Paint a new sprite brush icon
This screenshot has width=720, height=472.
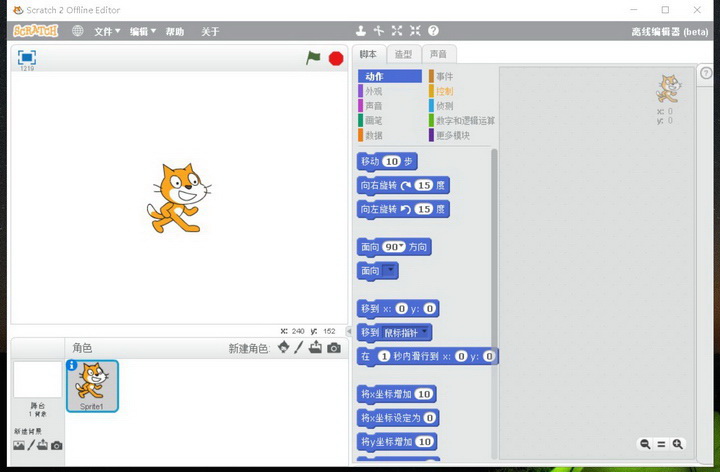(x=298, y=348)
